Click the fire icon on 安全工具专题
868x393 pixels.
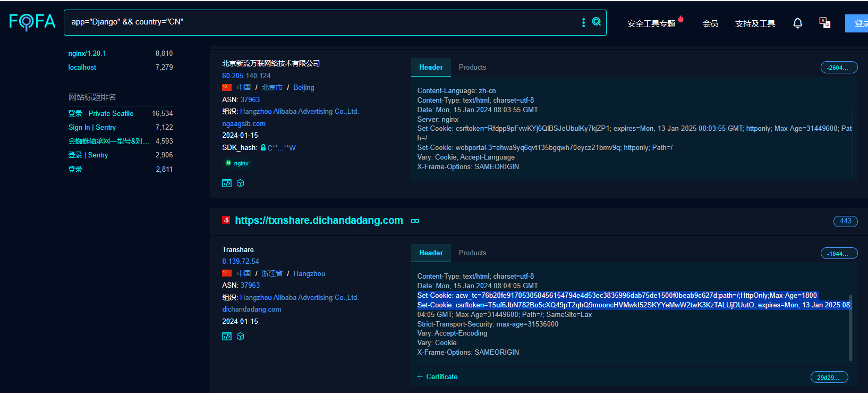coord(680,19)
